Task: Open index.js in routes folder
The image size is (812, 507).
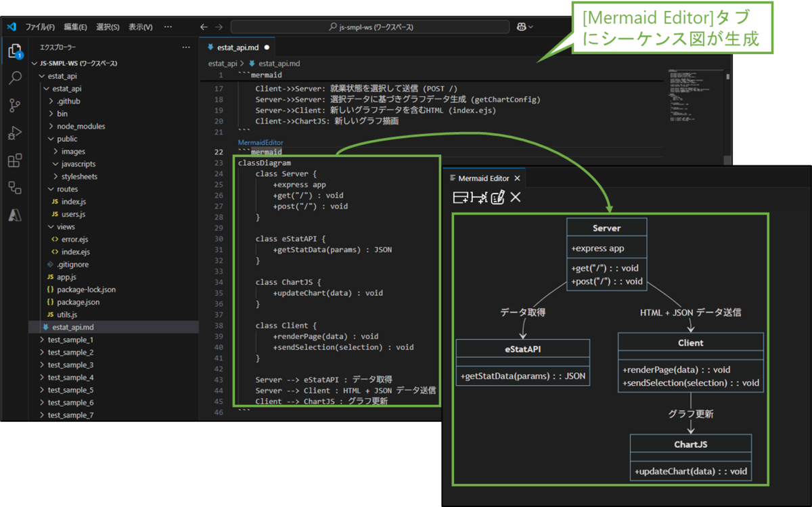Action: (x=112, y=202)
